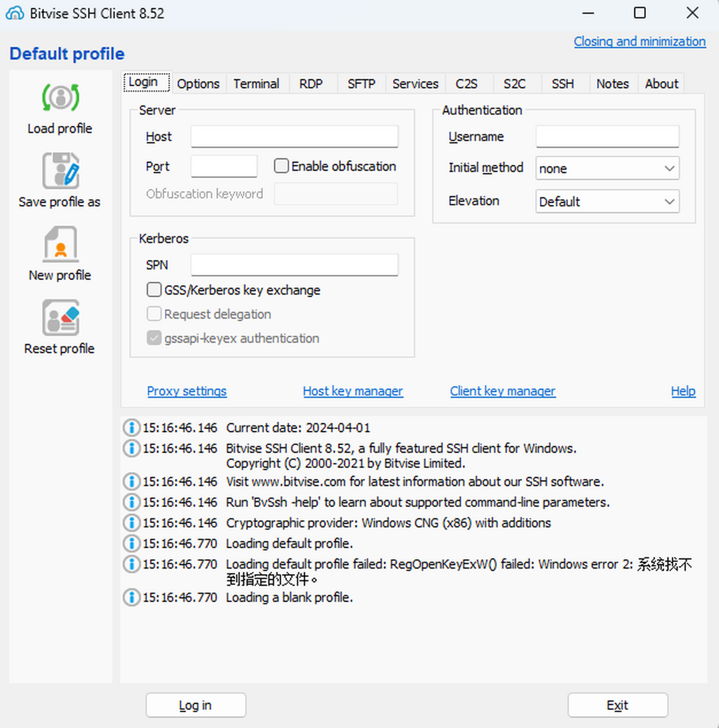Image resolution: width=719 pixels, height=728 pixels.
Task: Click the gssapi-keyex authentication checkbox
Action: 154,338
